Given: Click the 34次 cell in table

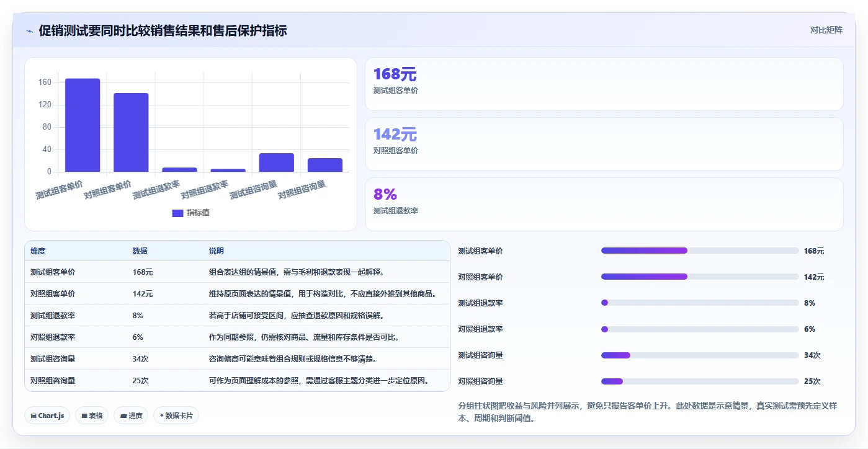Looking at the screenshot, I should tap(140, 359).
